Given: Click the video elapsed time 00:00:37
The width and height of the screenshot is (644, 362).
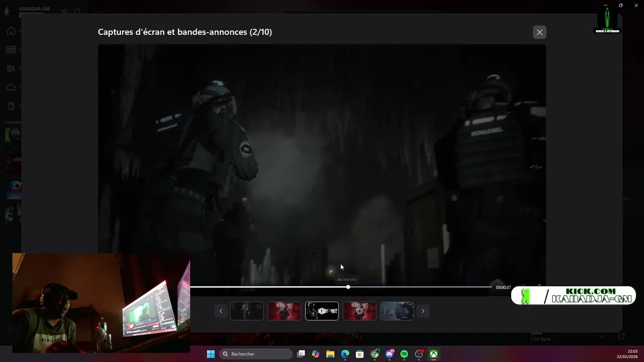Looking at the screenshot, I should point(503,288).
